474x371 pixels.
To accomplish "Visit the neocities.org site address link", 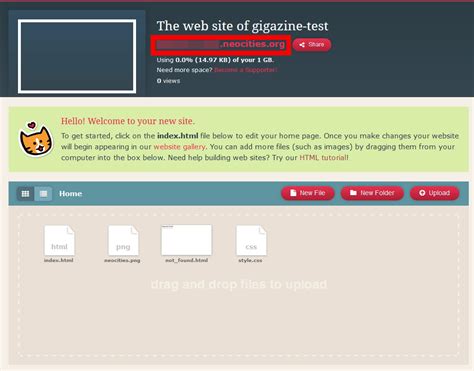I will pyautogui.click(x=221, y=44).
